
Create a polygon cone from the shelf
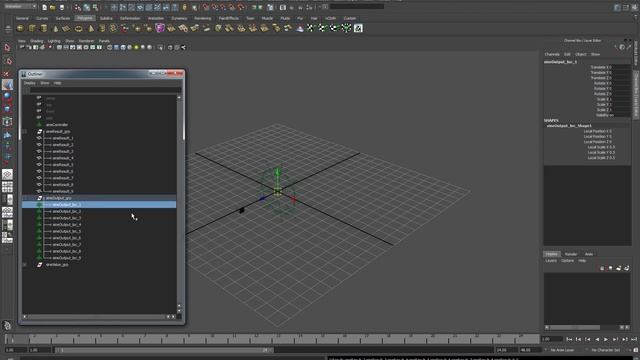tap(56, 28)
